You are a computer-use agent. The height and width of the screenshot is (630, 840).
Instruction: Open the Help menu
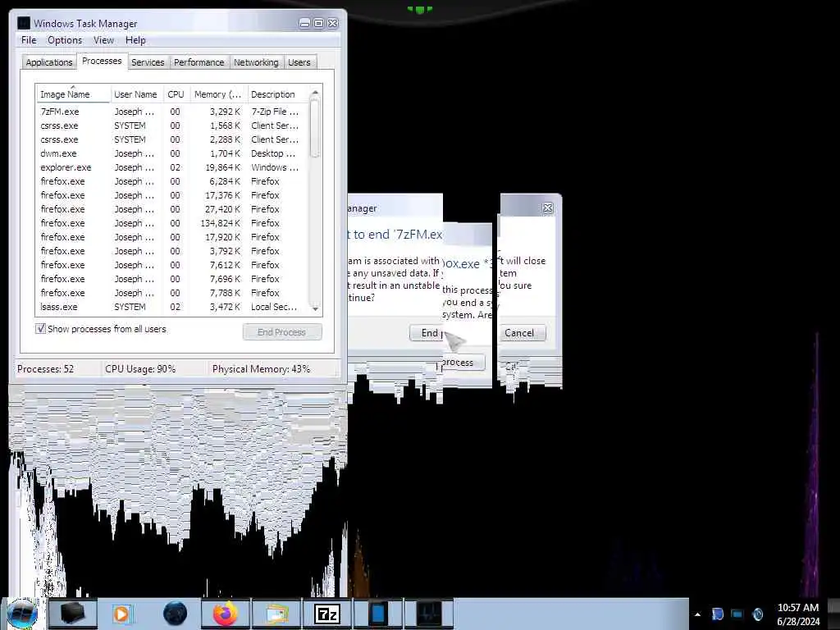[x=135, y=40]
